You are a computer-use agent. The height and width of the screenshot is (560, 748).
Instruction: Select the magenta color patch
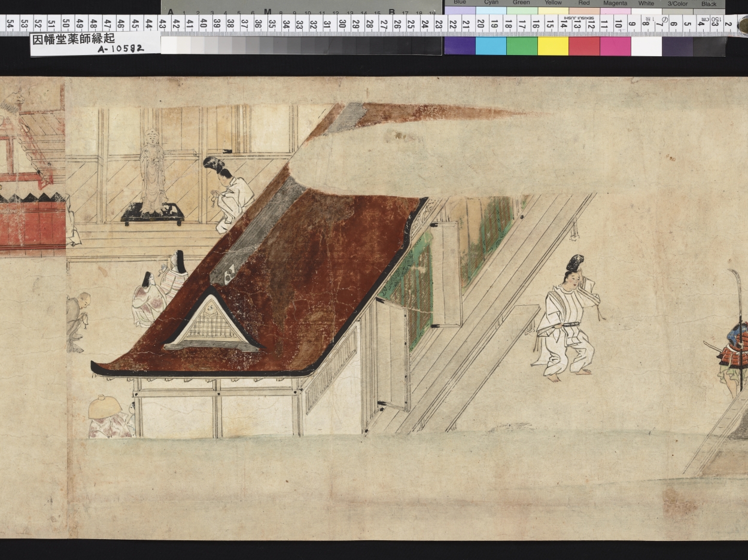pyautogui.click(x=615, y=46)
